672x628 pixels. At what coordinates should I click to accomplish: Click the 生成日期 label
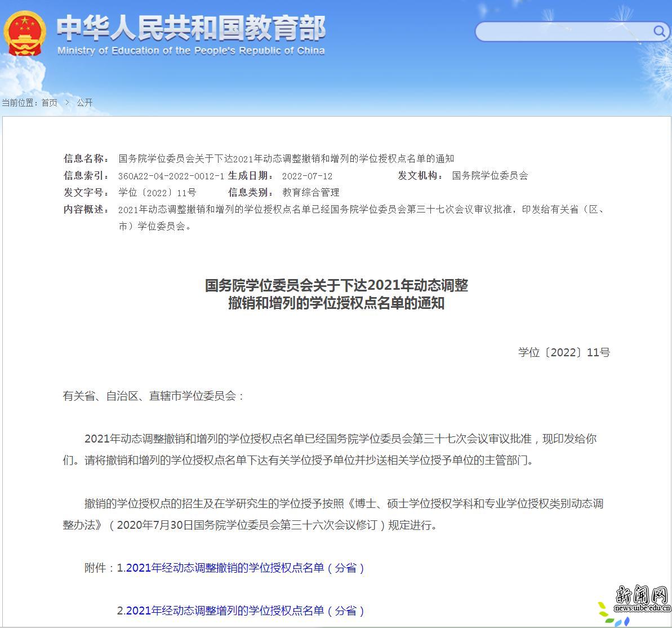coord(250,175)
